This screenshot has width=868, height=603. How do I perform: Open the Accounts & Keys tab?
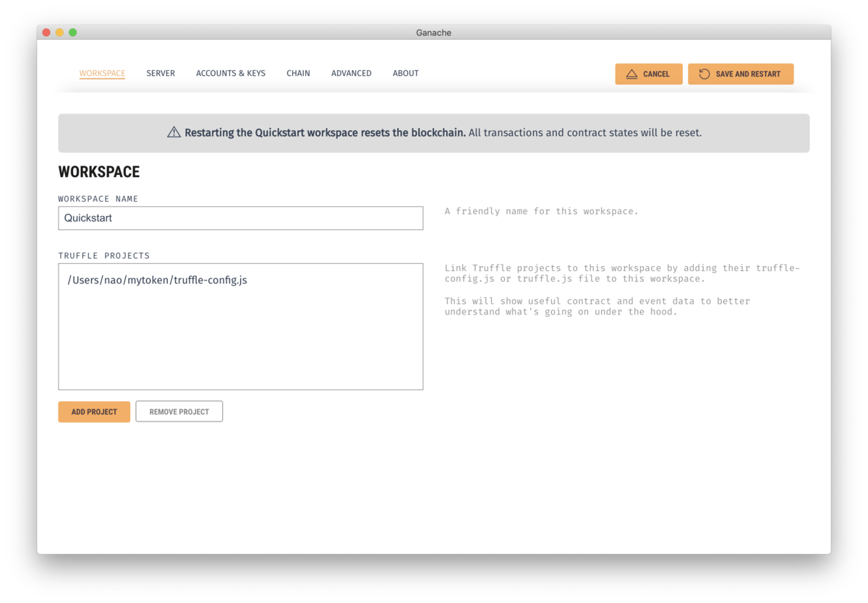point(231,73)
